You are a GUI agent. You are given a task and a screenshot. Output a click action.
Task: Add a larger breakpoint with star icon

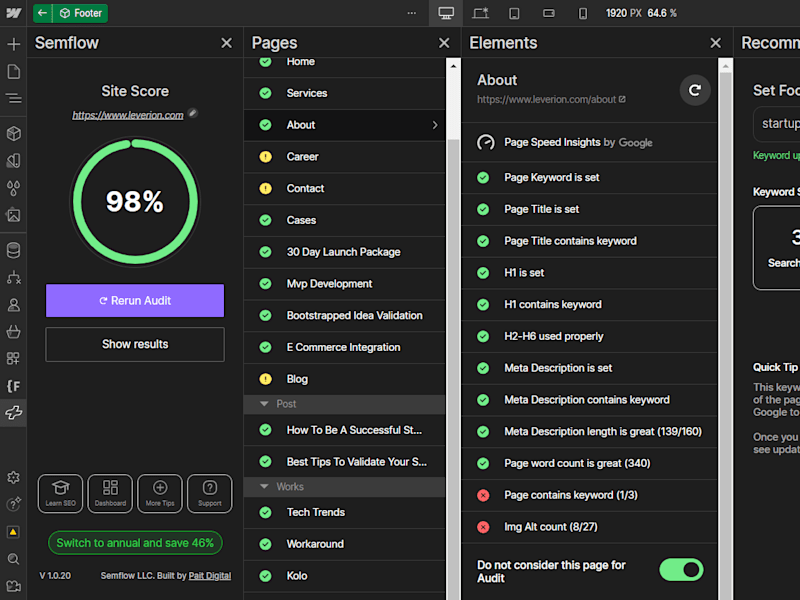click(x=480, y=13)
